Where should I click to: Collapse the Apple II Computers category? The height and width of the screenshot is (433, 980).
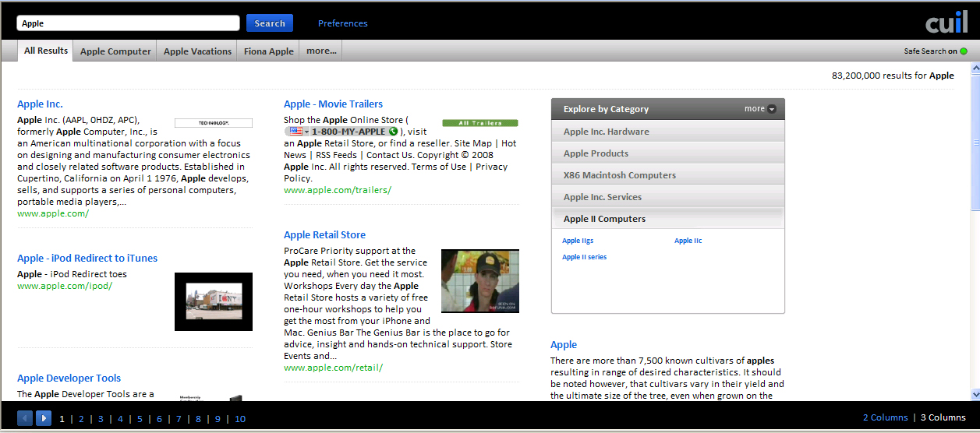click(668, 219)
